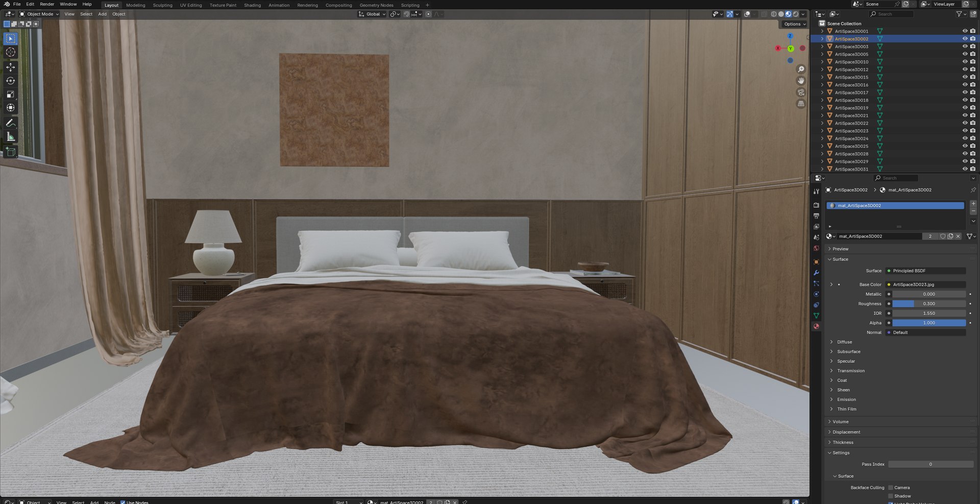Image resolution: width=980 pixels, height=504 pixels.
Task: Open the Modifiers wrench properties tab
Action: (x=816, y=273)
